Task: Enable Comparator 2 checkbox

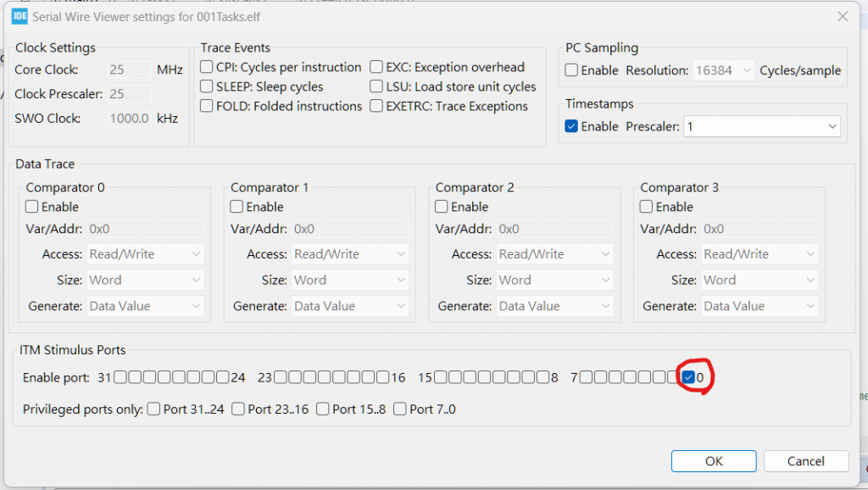Action: click(442, 207)
